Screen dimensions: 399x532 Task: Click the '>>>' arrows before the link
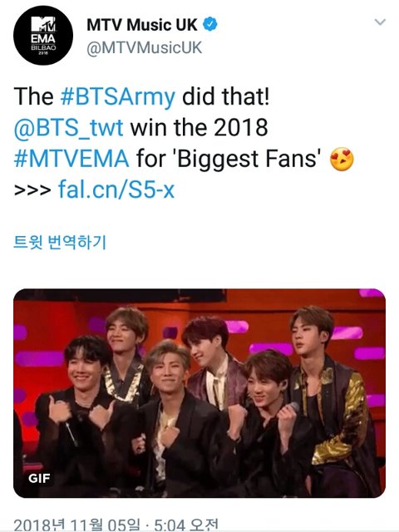(32, 190)
